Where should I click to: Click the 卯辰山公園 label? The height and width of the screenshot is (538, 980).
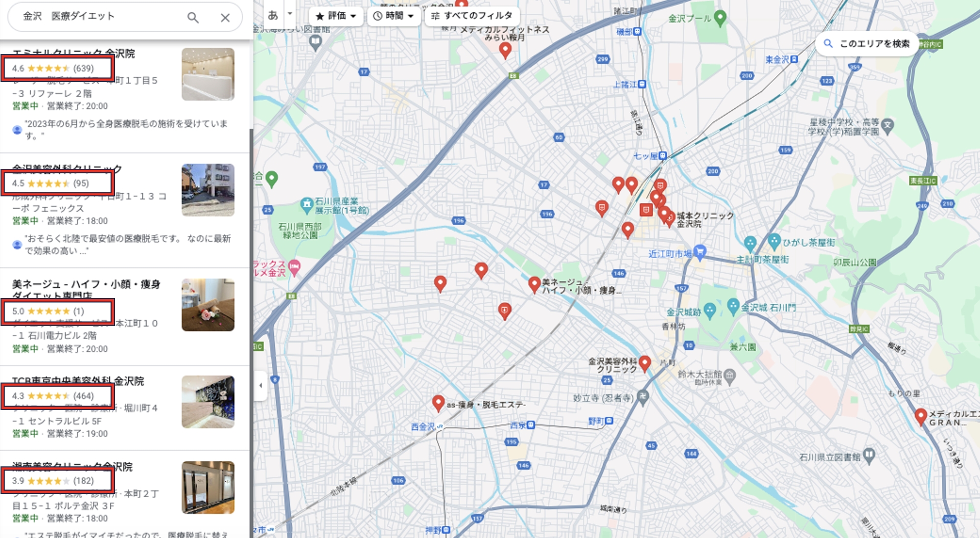coord(855,262)
